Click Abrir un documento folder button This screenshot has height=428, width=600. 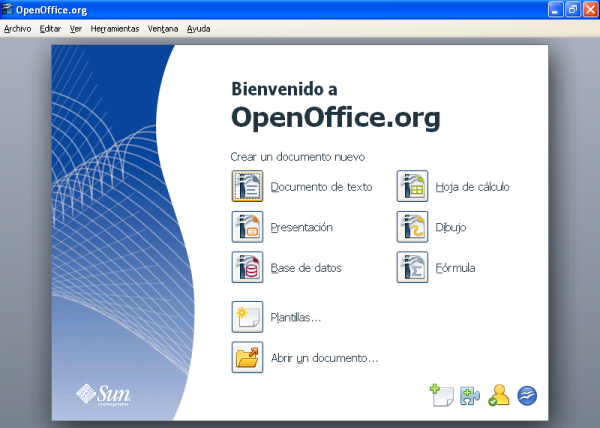pos(247,357)
